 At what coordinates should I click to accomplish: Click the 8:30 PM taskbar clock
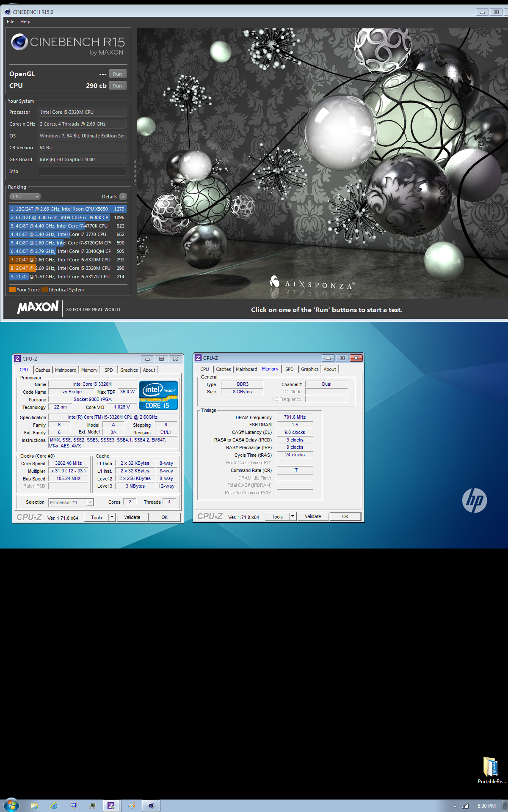click(486, 806)
